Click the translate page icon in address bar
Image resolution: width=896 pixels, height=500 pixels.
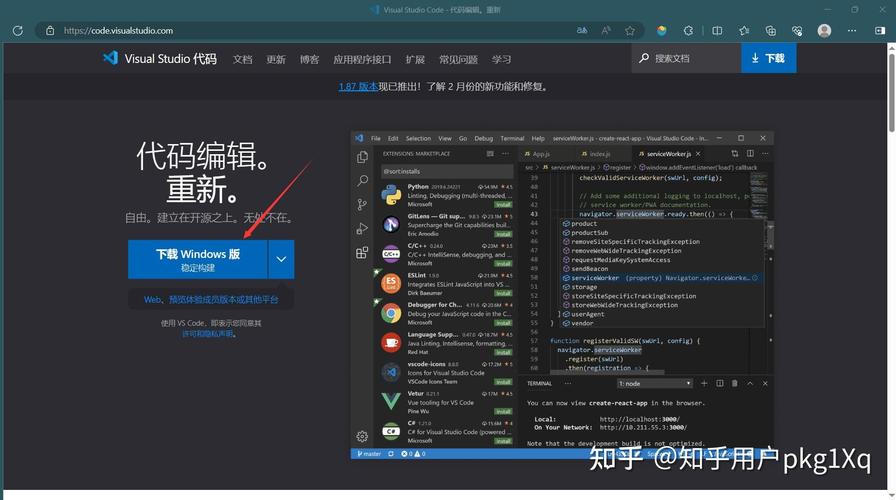coord(582,31)
